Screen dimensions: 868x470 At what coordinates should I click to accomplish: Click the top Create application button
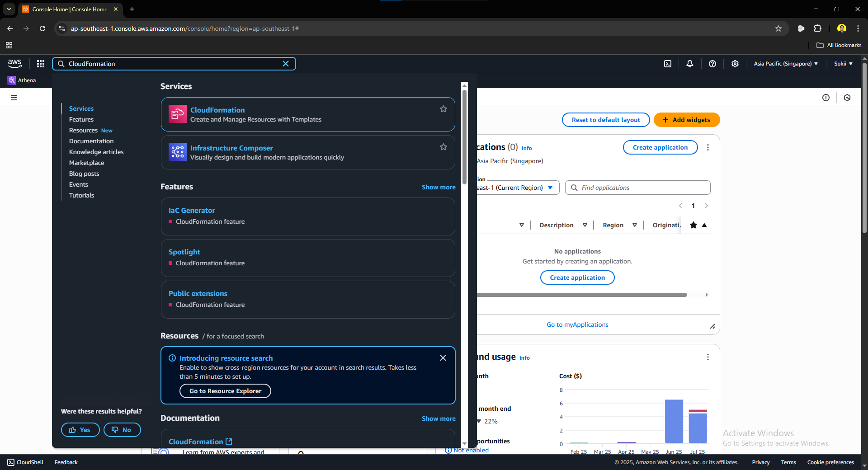[x=660, y=147]
